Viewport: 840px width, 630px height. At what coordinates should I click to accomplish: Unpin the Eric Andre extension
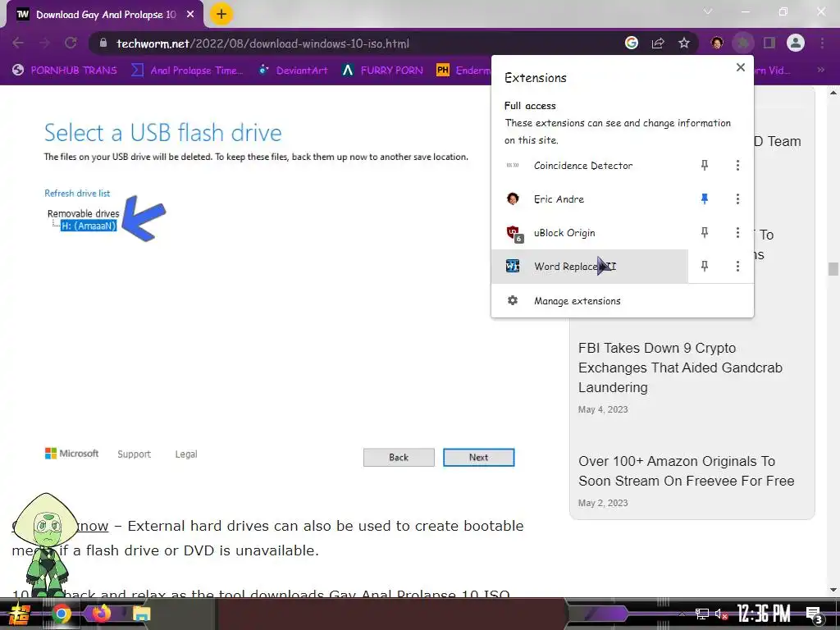(x=705, y=199)
